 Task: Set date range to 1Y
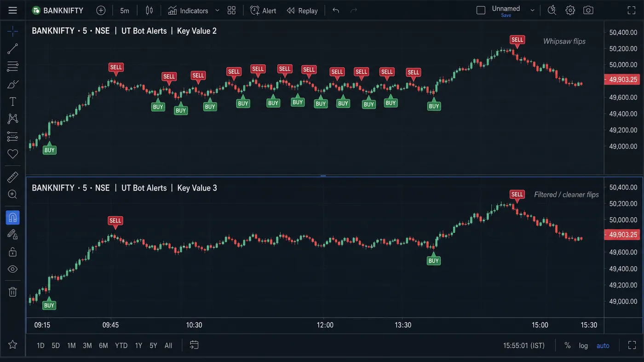138,345
